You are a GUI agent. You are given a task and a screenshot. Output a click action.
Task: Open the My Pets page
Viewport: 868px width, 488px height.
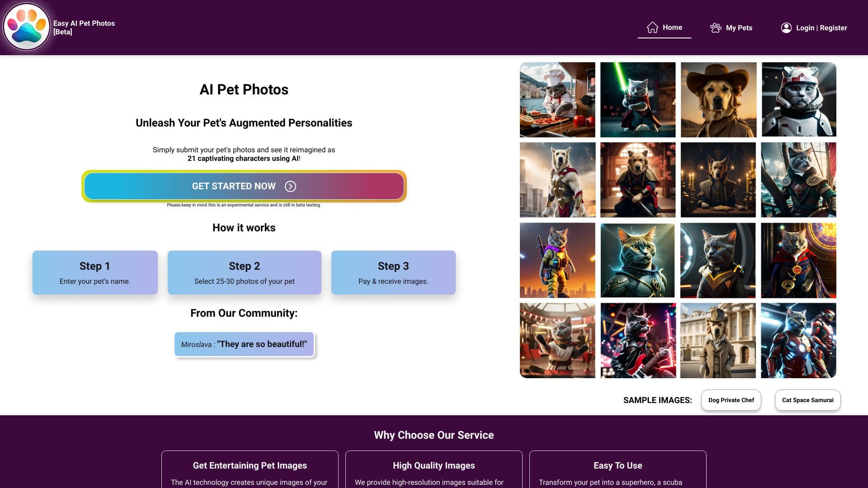click(739, 28)
